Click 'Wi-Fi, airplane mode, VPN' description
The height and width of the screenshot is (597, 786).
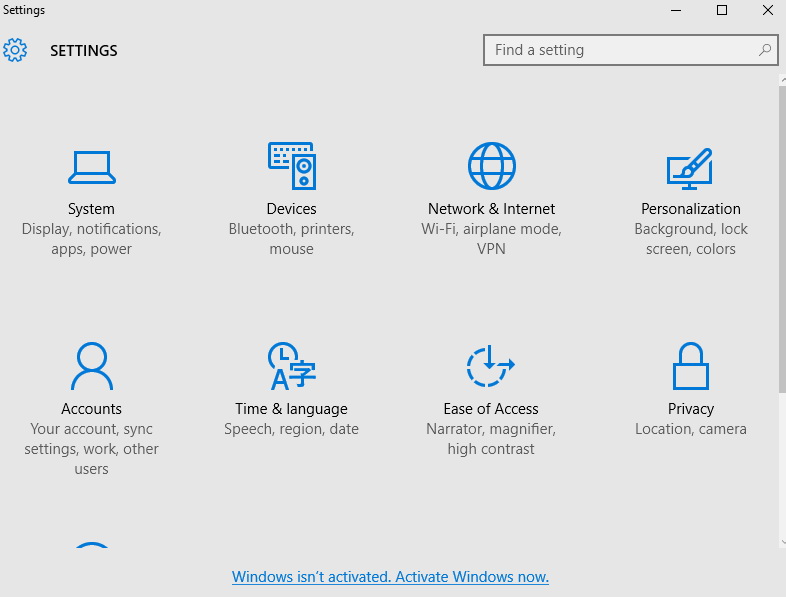click(491, 239)
